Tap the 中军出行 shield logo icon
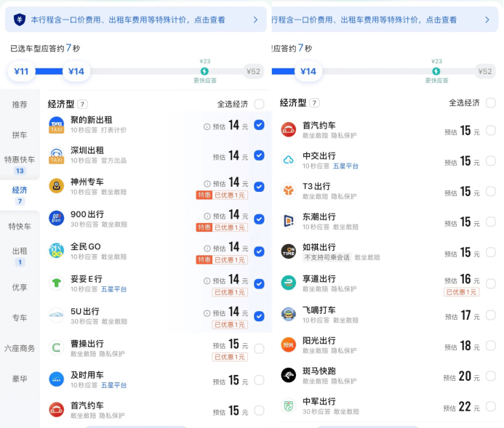This screenshot has height=428, width=504. (x=288, y=406)
